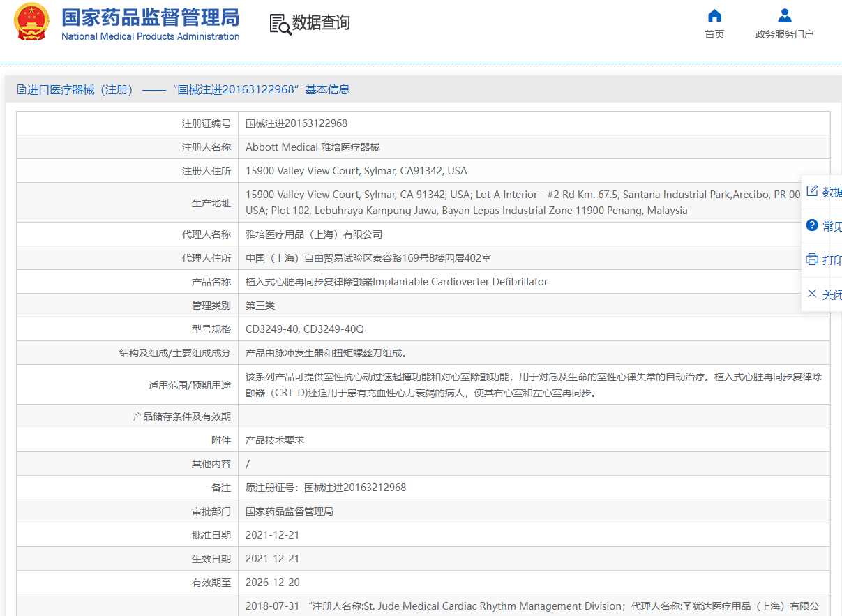Click the empty storage conditions value cell
The height and width of the screenshot is (616, 842).
(x=534, y=416)
